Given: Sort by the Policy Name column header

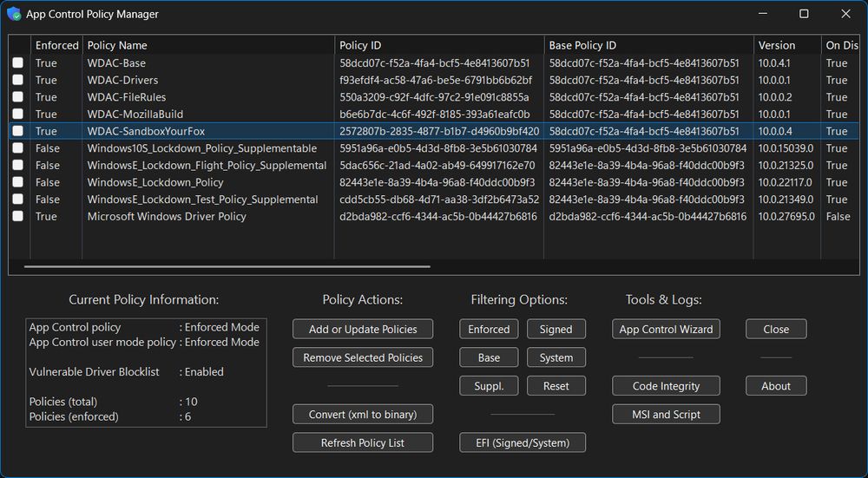Looking at the screenshot, I should 208,45.
